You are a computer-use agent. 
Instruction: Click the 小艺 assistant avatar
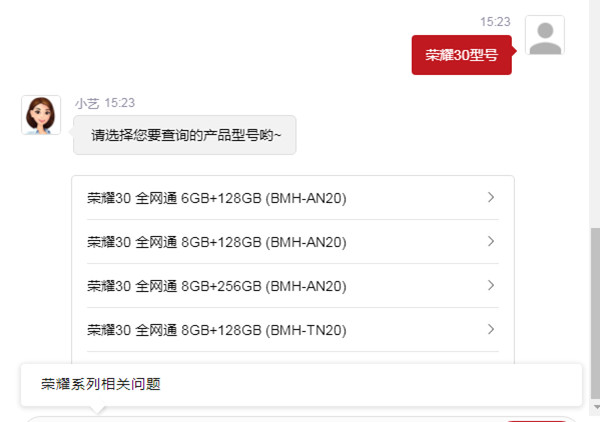41,115
